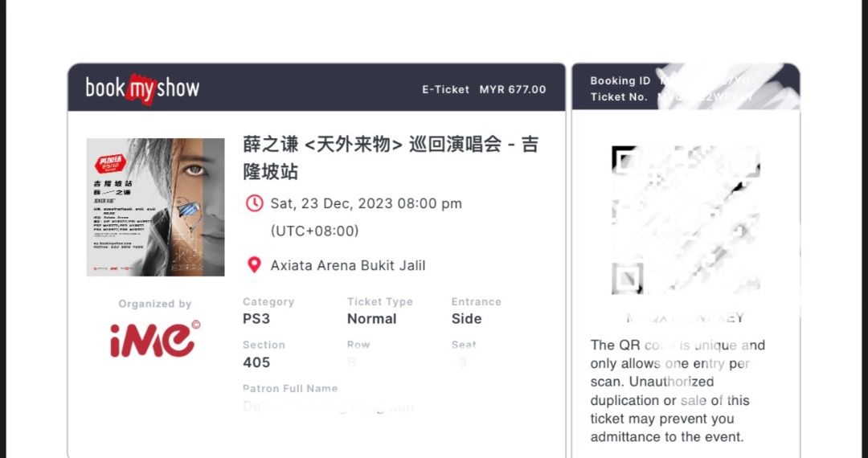Click the Section 405 value
The width and height of the screenshot is (868, 458).
[x=256, y=362]
